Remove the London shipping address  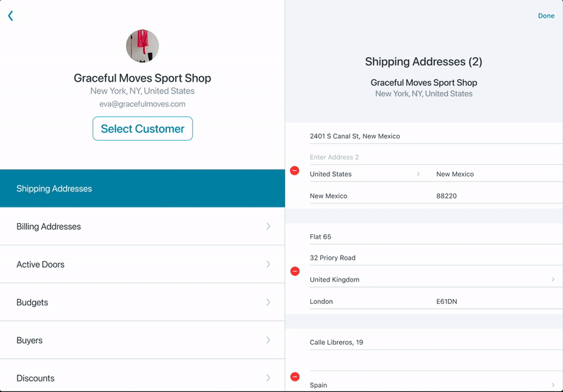[x=295, y=271]
